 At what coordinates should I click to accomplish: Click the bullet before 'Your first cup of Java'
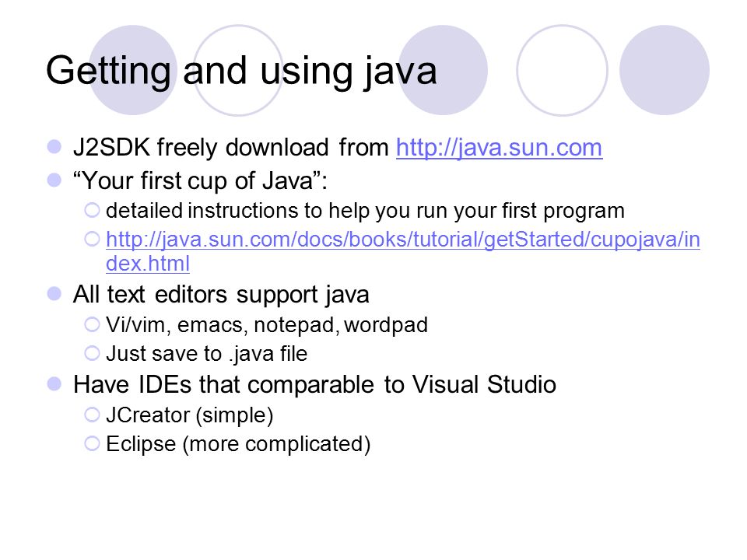[54, 180]
